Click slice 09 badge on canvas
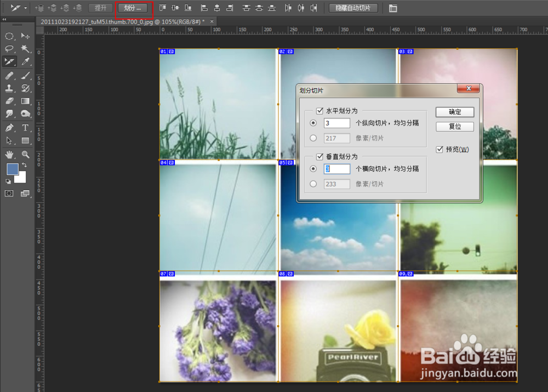This screenshot has height=392, width=548. (x=406, y=274)
